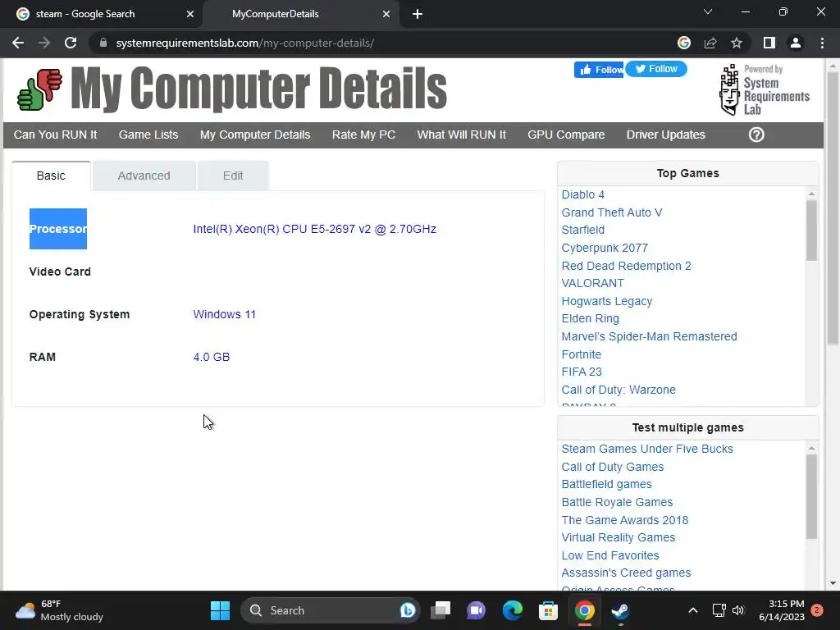Click the browser forward arrow

tap(44, 43)
